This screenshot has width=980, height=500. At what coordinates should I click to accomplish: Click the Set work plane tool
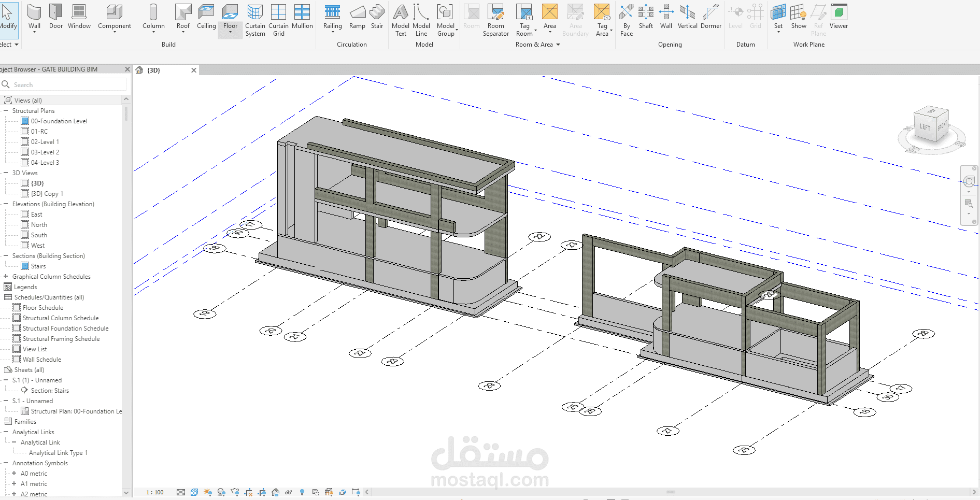(x=778, y=18)
